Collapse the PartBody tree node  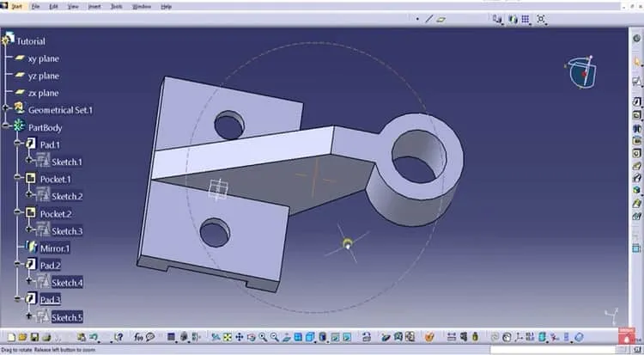[x=5, y=125]
